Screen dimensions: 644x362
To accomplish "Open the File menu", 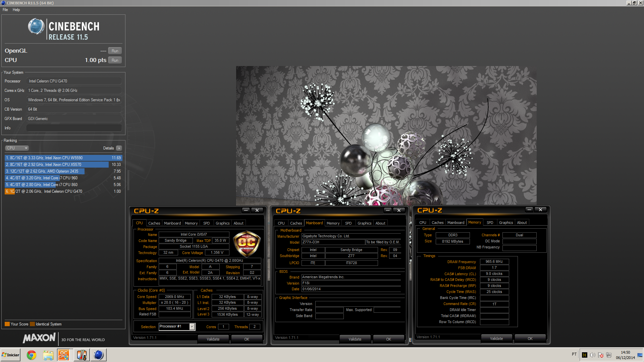I will (x=5, y=10).
